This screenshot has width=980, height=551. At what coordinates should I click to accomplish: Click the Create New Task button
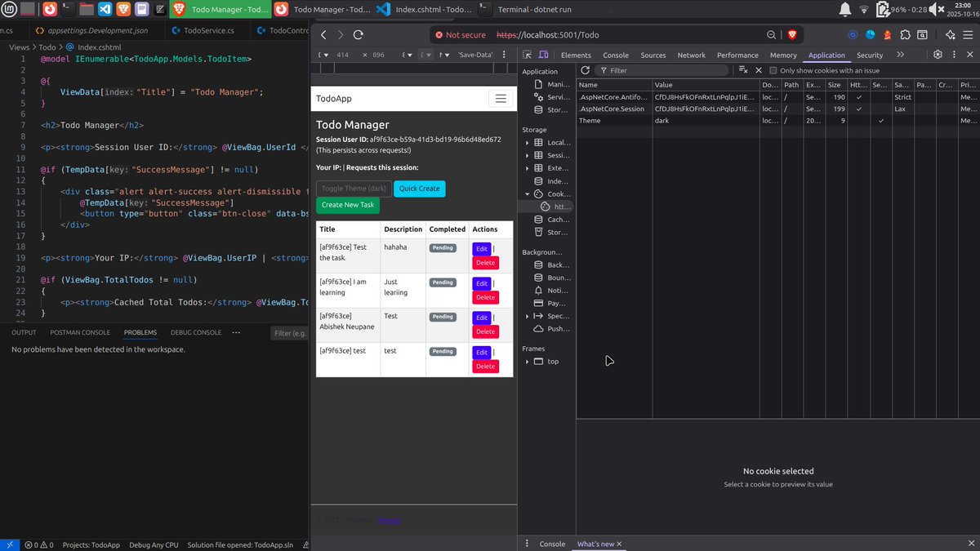click(348, 205)
